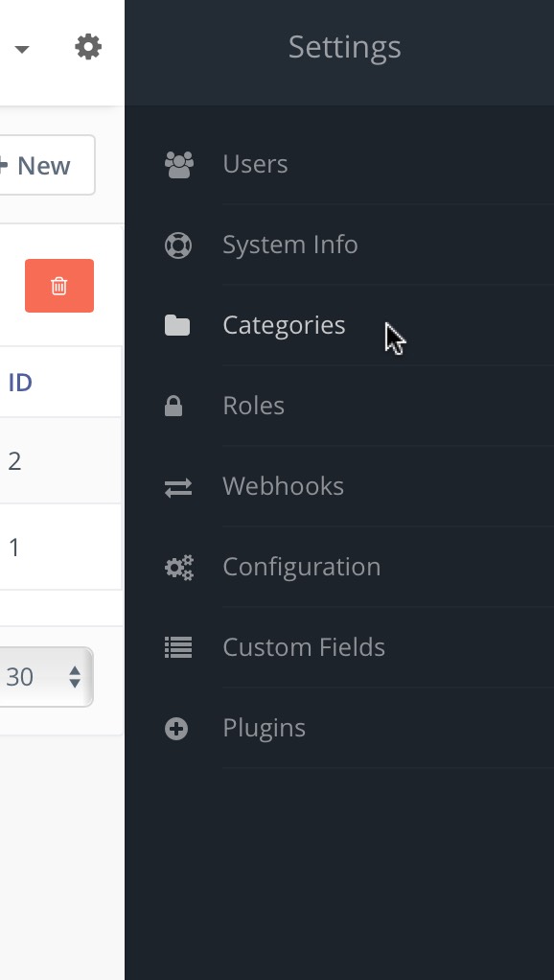Open the caret dropdown beside the gear
Viewport: 554px width, 980px height.
click(22, 49)
